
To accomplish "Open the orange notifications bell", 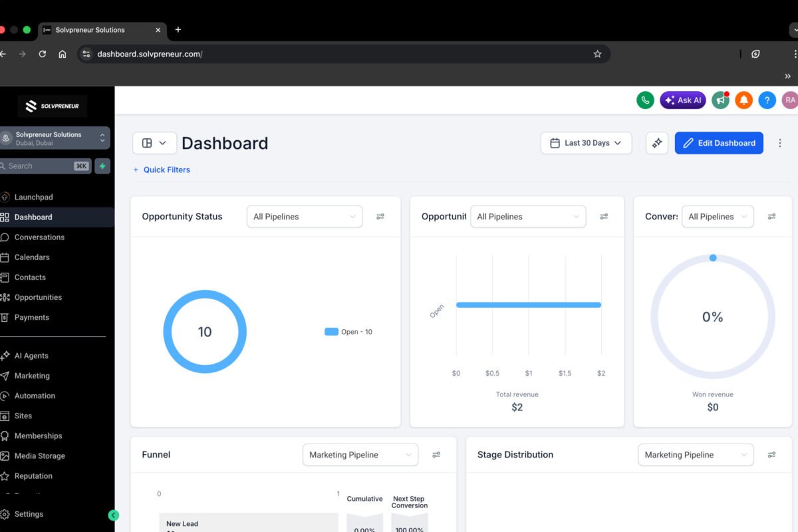I will tap(743, 100).
